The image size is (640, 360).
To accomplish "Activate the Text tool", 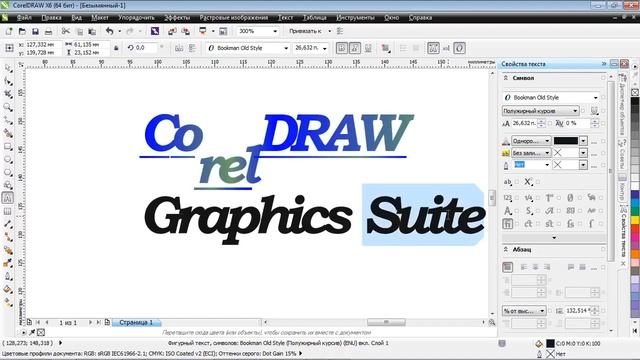I will (x=8, y=198).
